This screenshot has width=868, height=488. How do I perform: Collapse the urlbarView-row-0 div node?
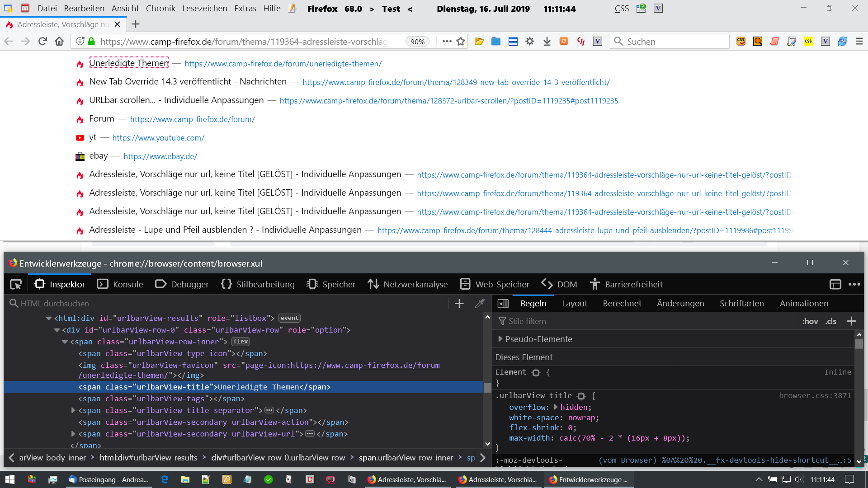[57, 330]
